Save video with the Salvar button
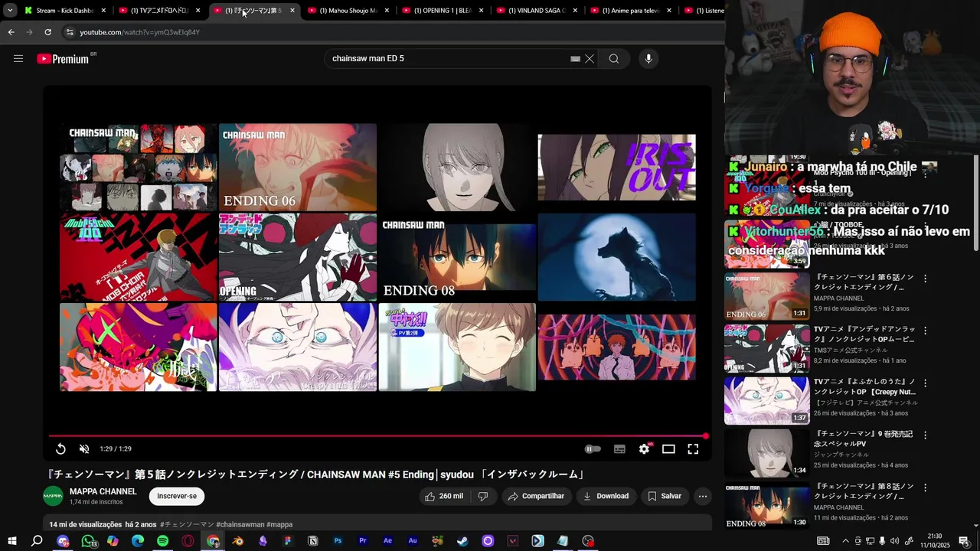The width and height of the screenshot is (980, 551). pos(664,496)
